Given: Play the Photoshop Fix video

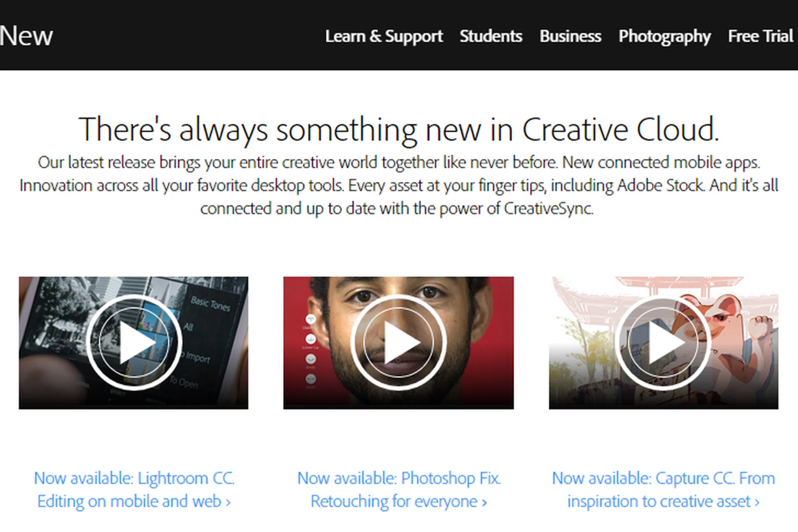Looking at the screenshot, I should point(398,342).
